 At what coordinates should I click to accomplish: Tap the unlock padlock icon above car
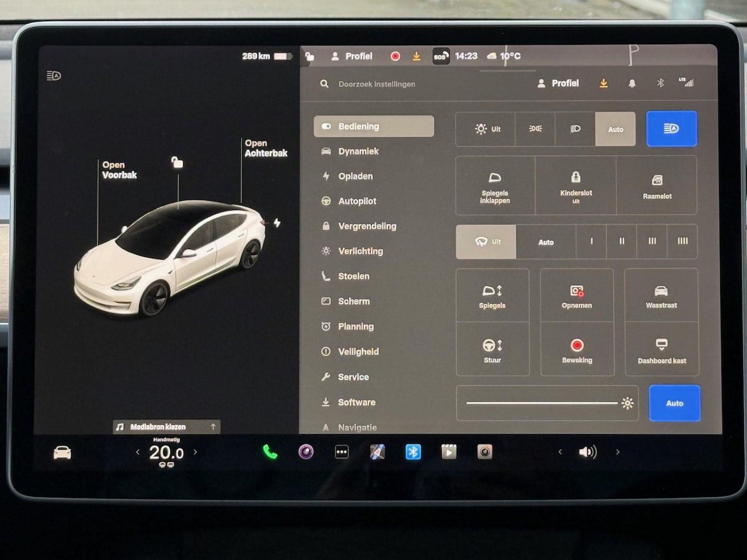[177, 162]
